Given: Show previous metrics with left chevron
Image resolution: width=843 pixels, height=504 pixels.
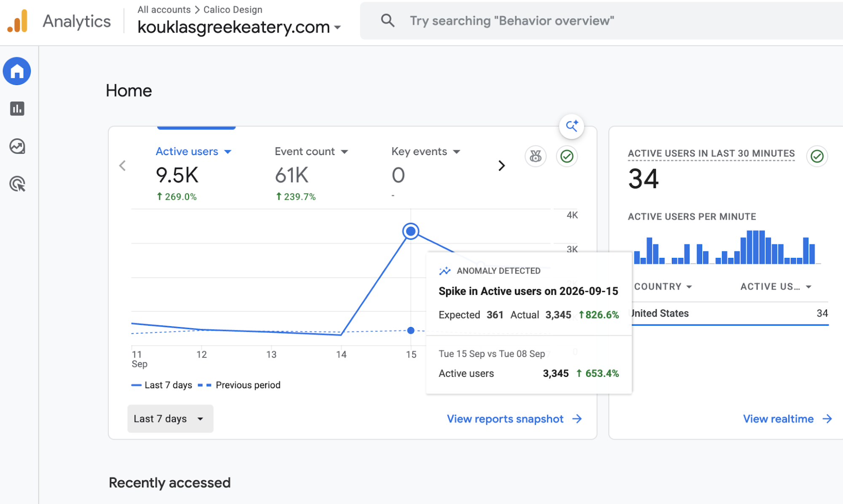Looking at the screenshot, I should pos(123,166).
